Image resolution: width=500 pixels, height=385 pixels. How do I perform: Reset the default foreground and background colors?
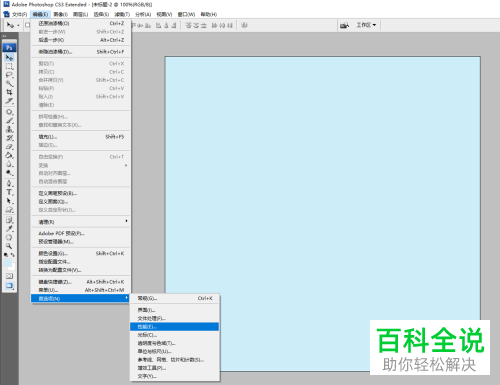pos(6,255)
